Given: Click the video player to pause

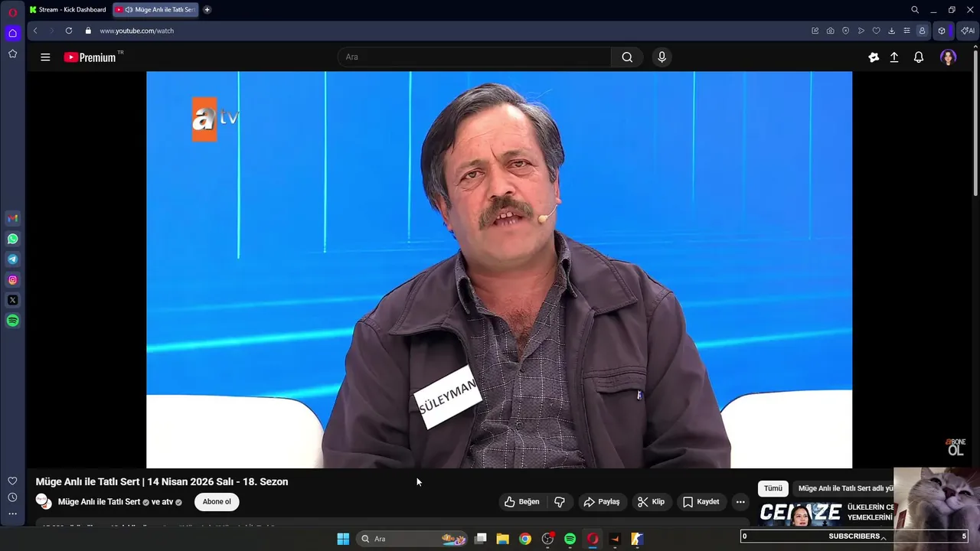Looking at the screenshot, I should [499, 269].
